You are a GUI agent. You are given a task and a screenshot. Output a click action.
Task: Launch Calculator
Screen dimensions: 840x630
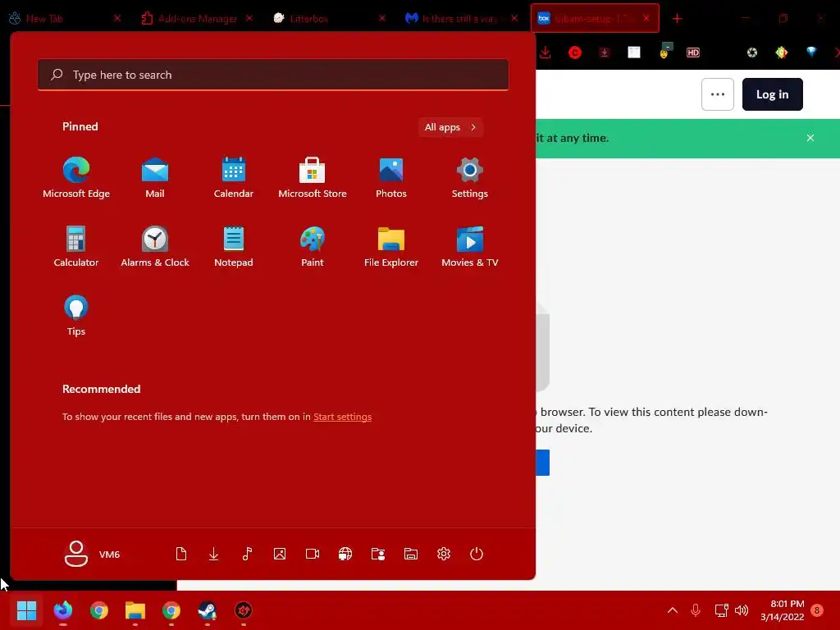76,246
